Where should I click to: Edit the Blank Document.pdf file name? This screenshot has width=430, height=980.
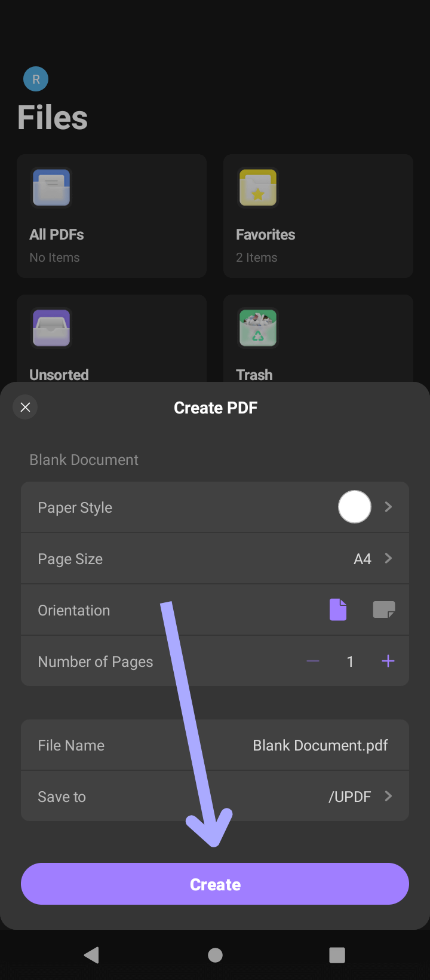[x=320, y=745]
